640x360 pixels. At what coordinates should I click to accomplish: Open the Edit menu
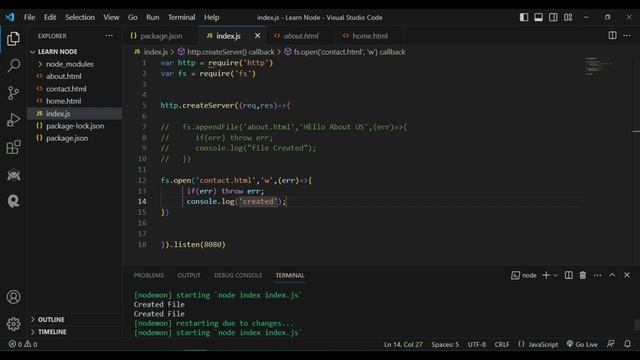tap(50, 17)
